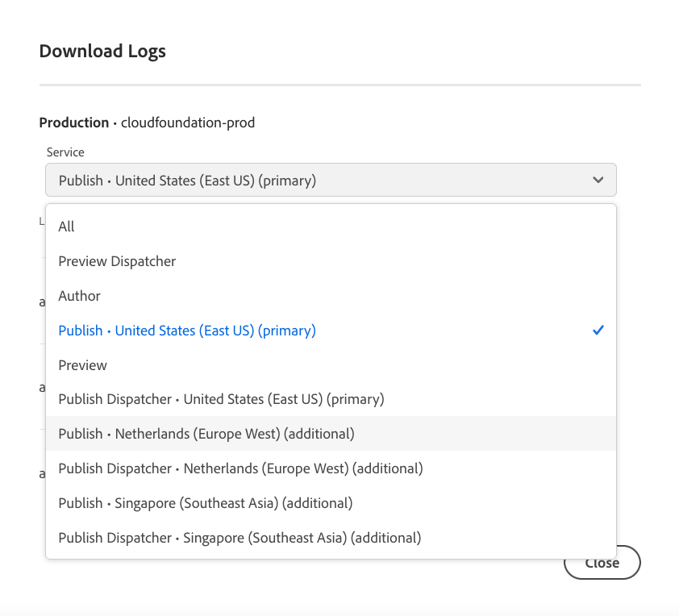Click the Service field label
Image resolution: width=679 pixels, height=616 pixels.
(x=65, y=152)
